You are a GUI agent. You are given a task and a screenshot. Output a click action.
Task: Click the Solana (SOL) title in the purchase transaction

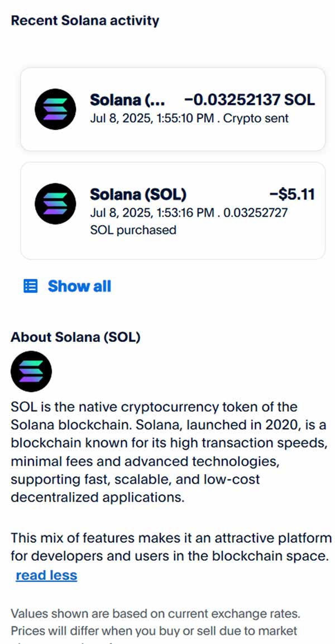138,194
